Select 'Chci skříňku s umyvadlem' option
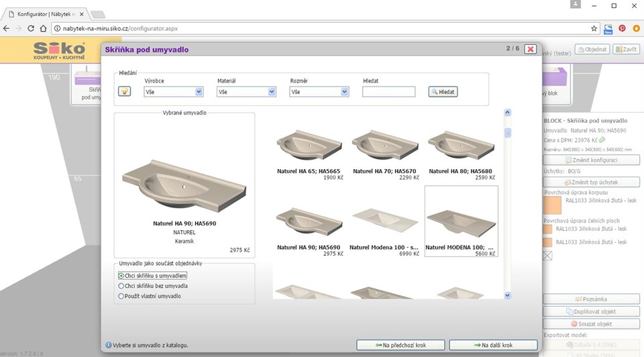 121,276
